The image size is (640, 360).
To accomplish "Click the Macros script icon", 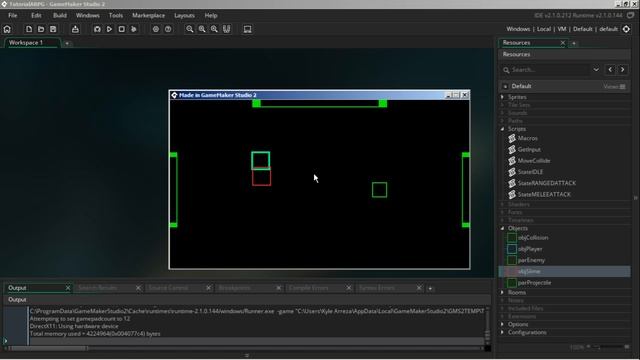I will pos(512,138).
